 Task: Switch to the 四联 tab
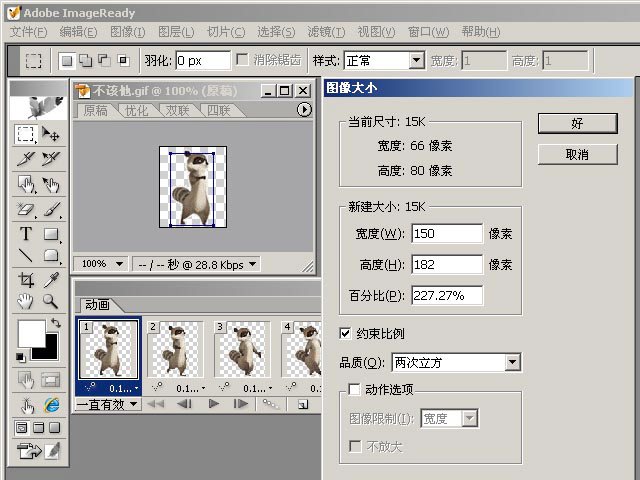(219, 110)
